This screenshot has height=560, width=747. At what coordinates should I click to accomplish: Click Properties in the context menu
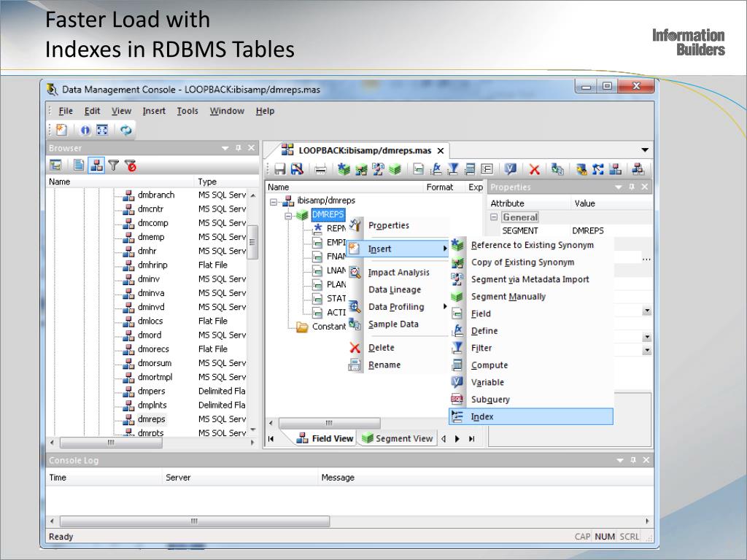click(x=398, y=225)
